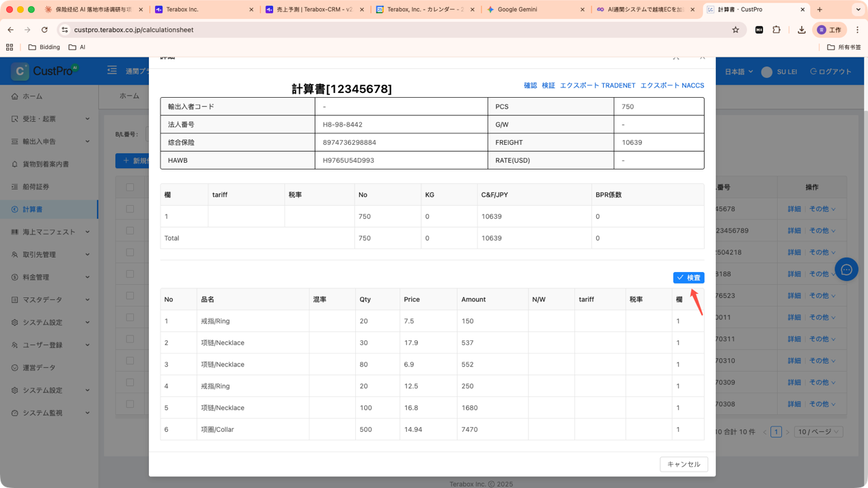Click the 運営データ icon

[14, 367]
